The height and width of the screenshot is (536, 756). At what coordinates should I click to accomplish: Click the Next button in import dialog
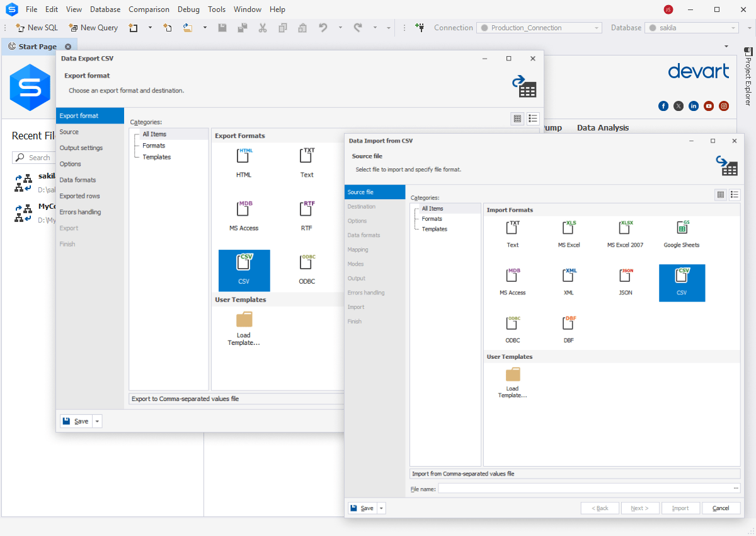point(640,508)
